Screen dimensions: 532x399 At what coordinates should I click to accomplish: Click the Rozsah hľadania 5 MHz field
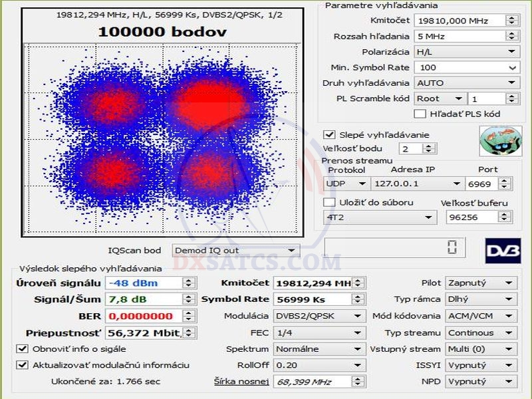(x=459, y=37)
